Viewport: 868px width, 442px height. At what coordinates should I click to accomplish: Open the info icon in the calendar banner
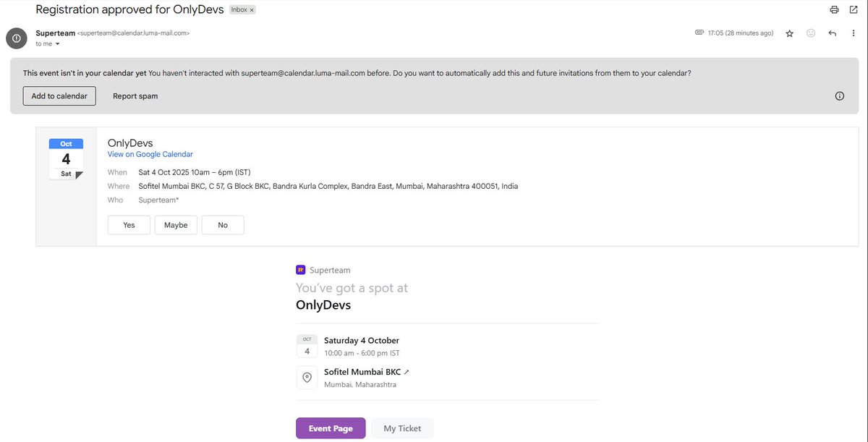pyautogui.click(x=840, y=95)
